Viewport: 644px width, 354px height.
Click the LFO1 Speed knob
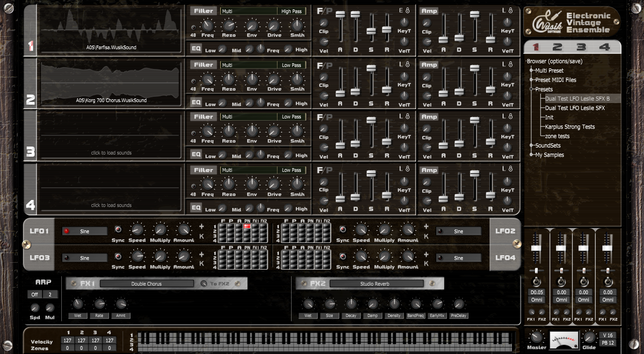click(x=137, y=229)
